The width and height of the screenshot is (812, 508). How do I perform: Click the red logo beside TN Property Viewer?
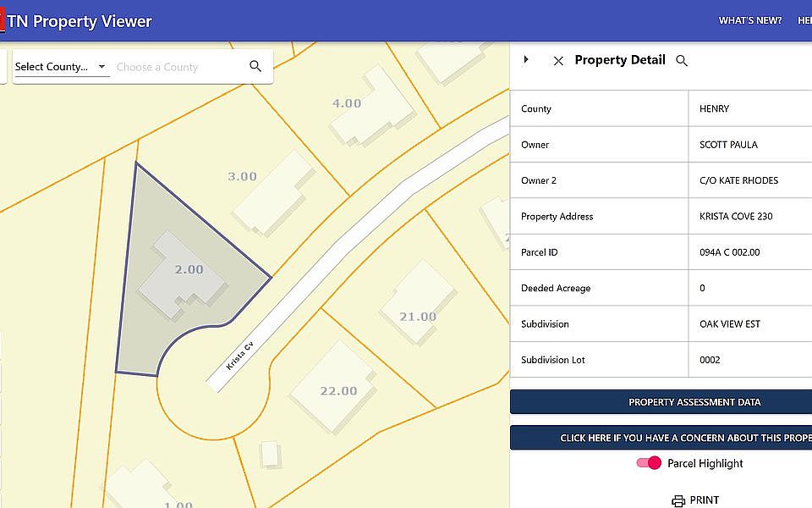(3, 20)
